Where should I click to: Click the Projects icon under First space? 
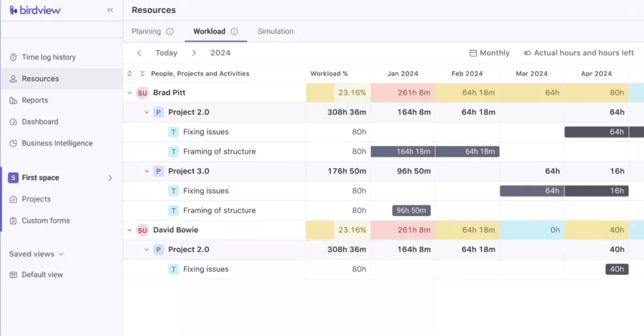[12, 199]
